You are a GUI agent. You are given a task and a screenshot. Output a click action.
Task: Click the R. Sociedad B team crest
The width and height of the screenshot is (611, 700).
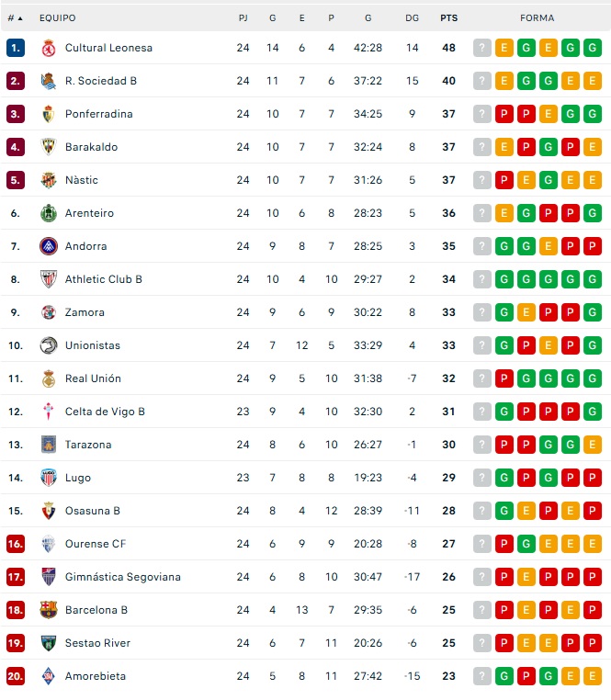49,81
